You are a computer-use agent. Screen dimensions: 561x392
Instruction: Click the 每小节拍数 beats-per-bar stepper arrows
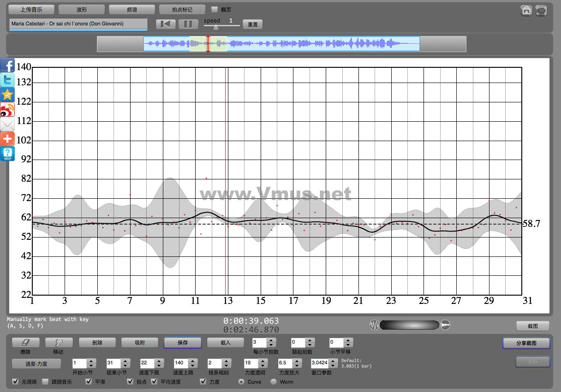click(271, 343)
